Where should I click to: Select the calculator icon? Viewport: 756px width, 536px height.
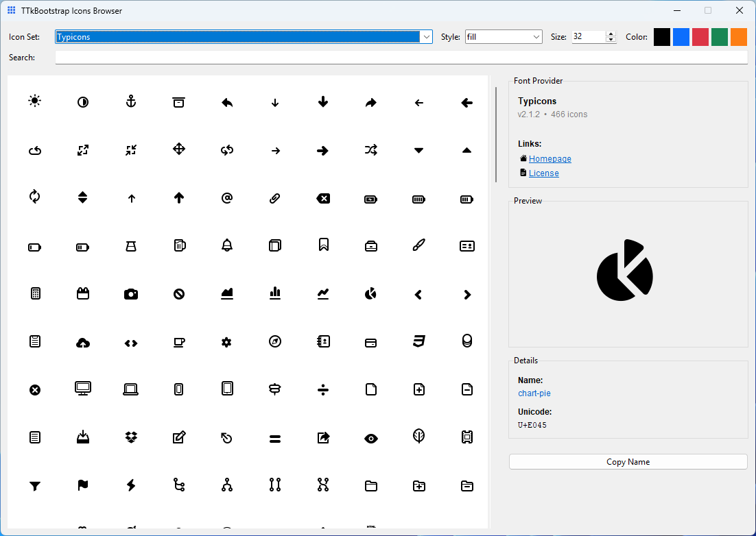pos(35,293)
